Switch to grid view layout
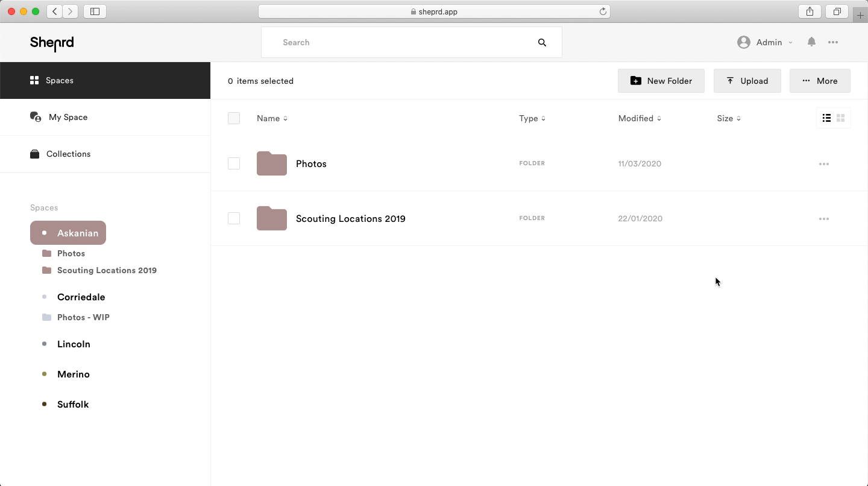868x486 pixels. [x=841, y=118]
